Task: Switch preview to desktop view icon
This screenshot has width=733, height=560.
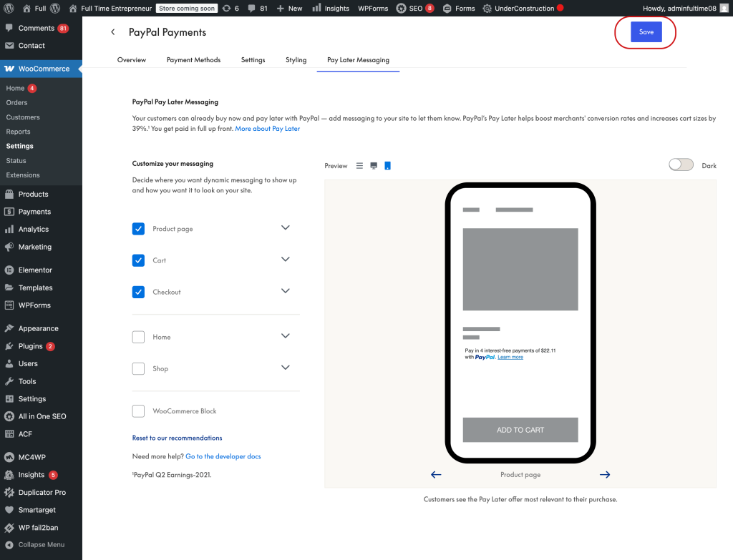Action: 374,166
